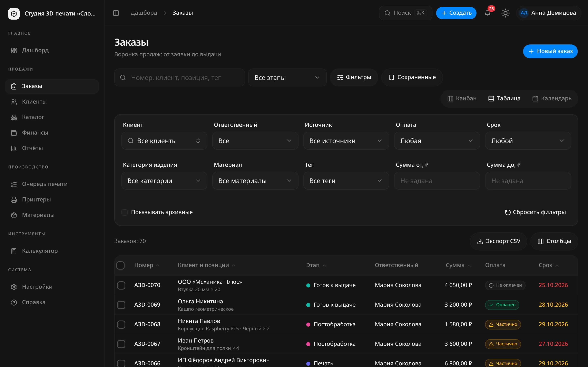This screenshot has height=367, width=588.
Task: Open the Все источники dropdown
Action: [346, 141]
